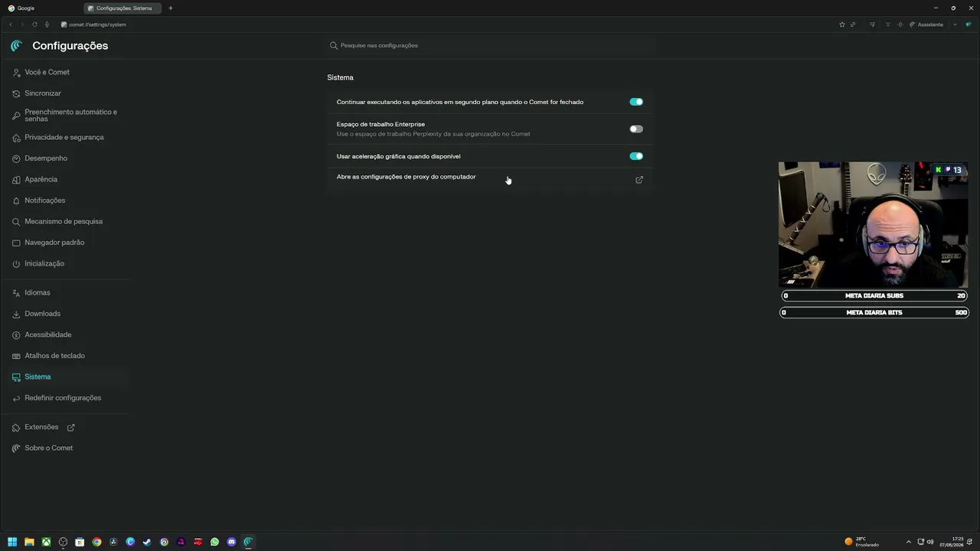Open the profile avatar in the toolbar
The width and height of the screenshot is (980, 551).
coord(969,24)
